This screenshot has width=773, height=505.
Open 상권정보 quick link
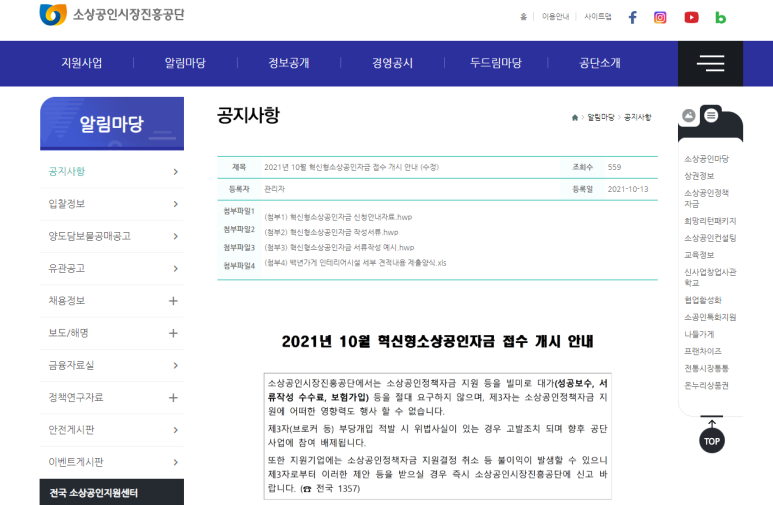[x=699, y=176]
